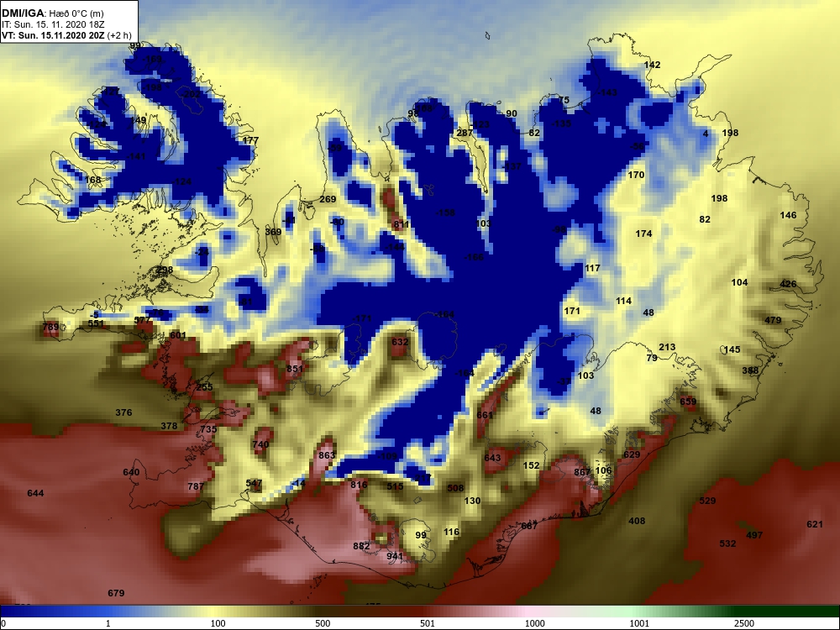Pick the map value 255
The height and width of the screenshot is (630, 840).
(204, 386)
